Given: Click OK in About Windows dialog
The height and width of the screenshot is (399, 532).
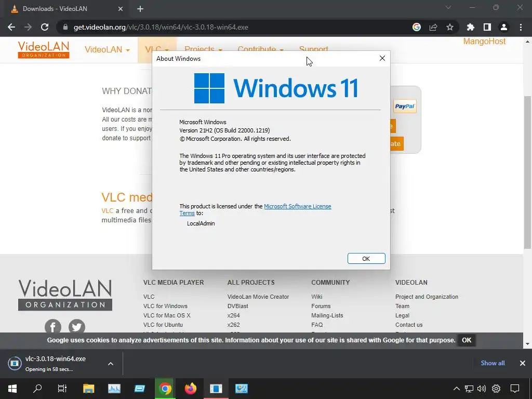Looking at the screenshot, I should [366, 259].
